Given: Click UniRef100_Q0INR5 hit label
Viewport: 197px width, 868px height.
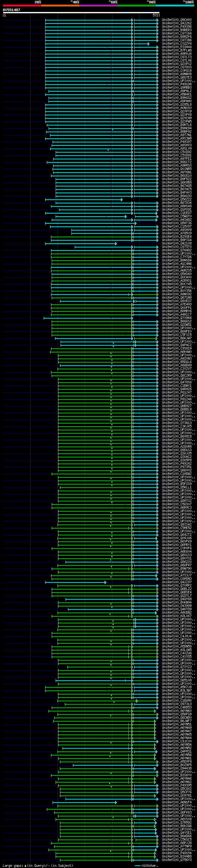Looking at the screenshot, I should pyautogui.click(x=177, y=169).
